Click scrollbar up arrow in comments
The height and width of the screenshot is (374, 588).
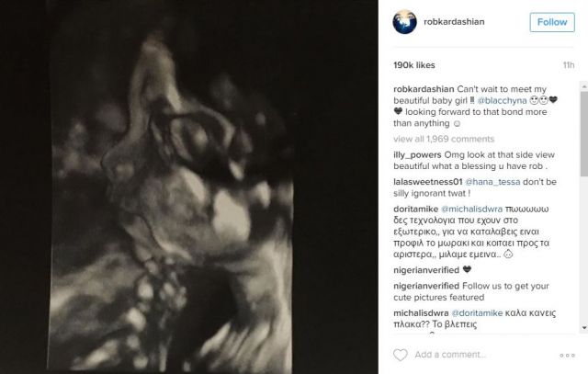(x=584, y=86)
